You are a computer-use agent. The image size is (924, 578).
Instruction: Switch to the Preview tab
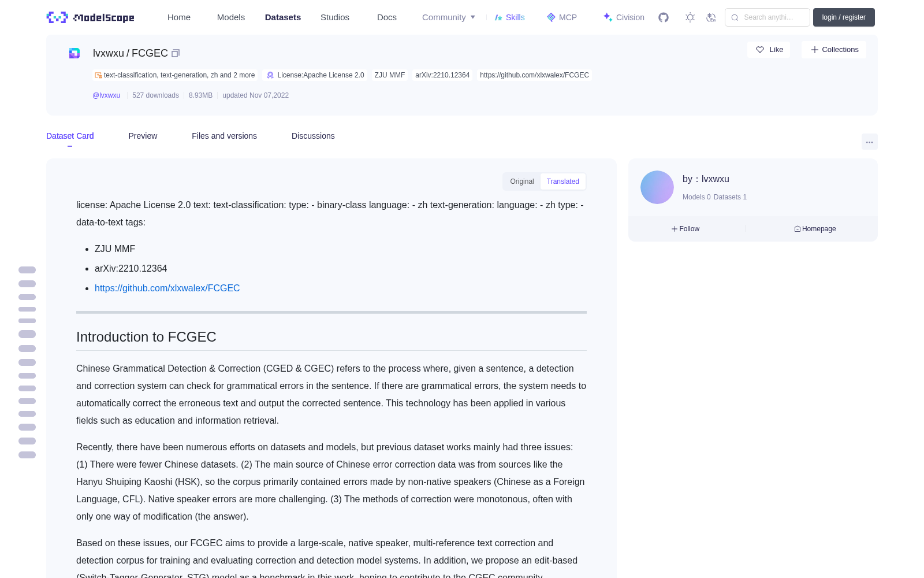[143, 136]
